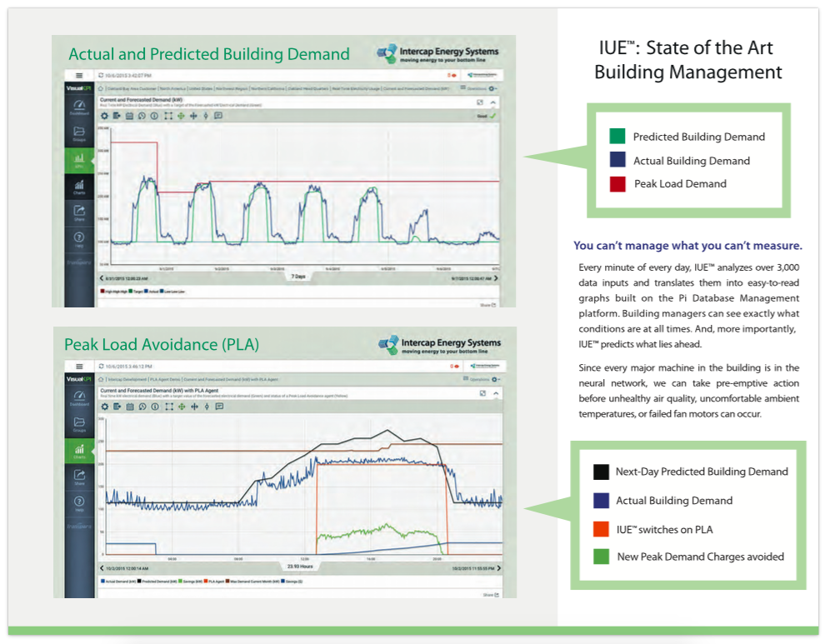This screenshot has height=644, width=830.
Task: Go to next period in Building Demand chart
Action: (x=496, y=277)
